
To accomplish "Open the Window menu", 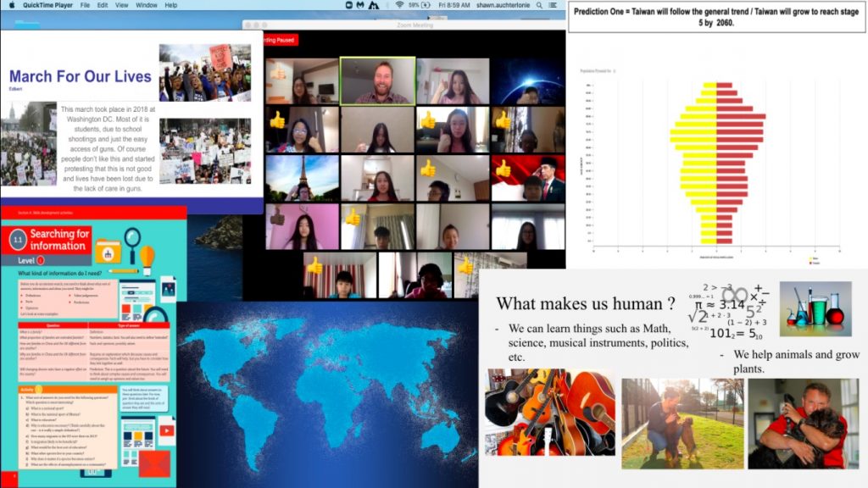I will (147, 5).
